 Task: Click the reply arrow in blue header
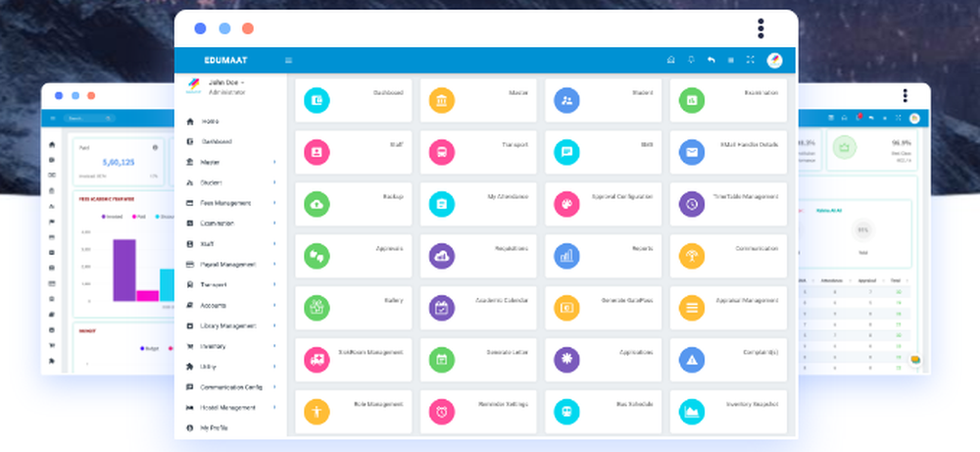pos(711,60)
